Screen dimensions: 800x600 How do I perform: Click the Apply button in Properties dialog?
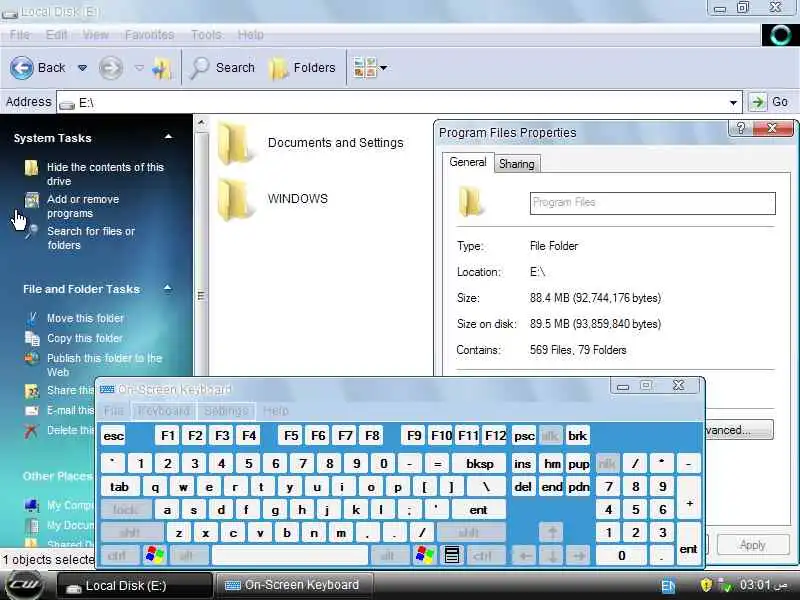tap(752, 545)
